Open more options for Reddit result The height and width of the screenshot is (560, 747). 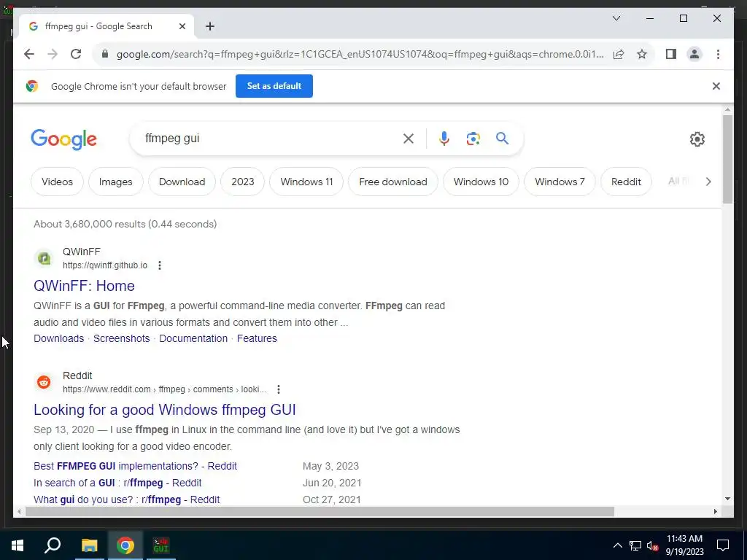[279, 389]
